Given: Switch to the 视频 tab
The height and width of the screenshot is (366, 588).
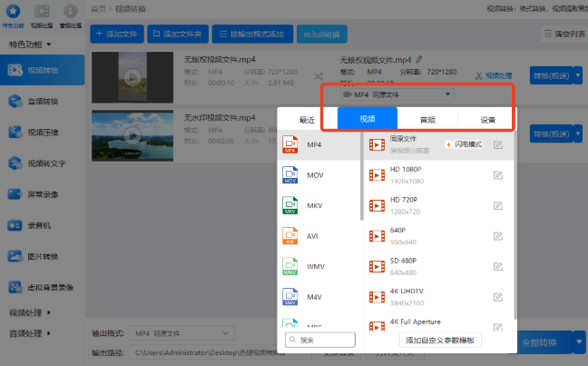Looking at the screenshot, I should click(367, 119).
